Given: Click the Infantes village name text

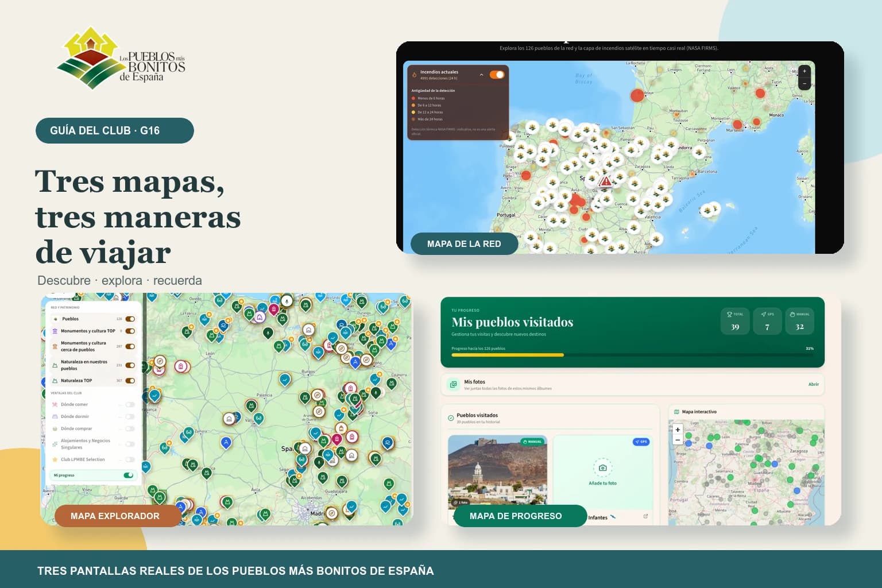Looking at the screenshot, I should tap(598, 517).
